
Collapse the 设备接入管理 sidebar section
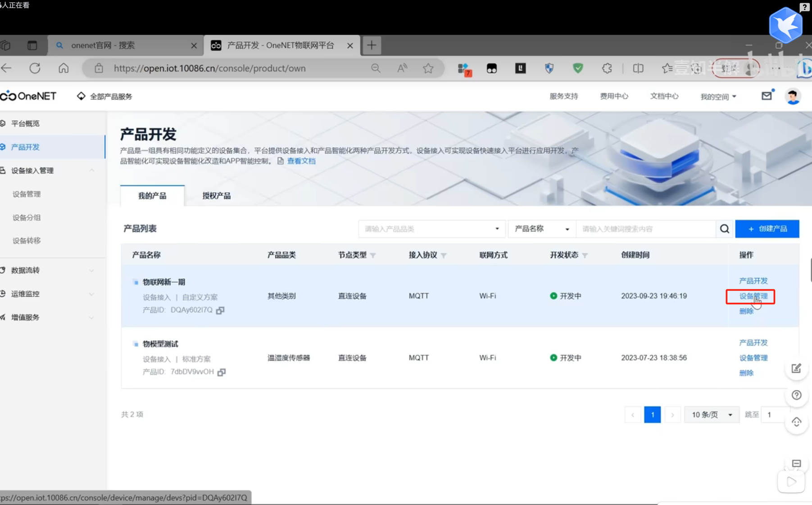[x=91, y=170]
